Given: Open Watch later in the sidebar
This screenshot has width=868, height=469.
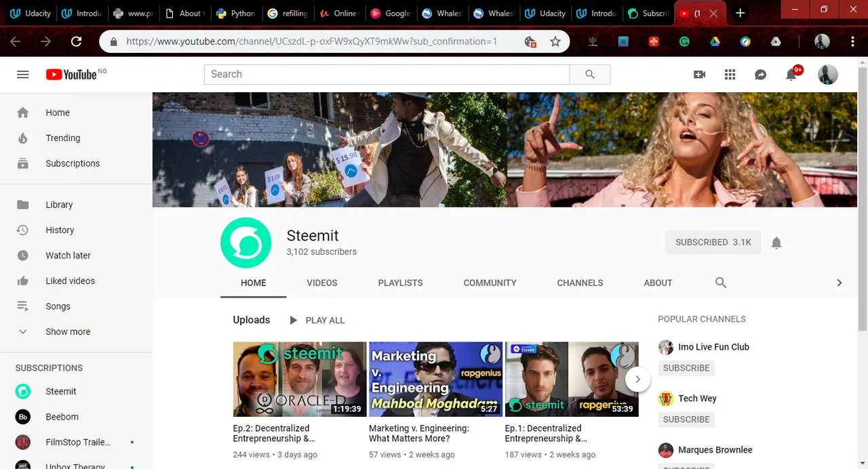Looking at the screenshot, I should pyautogui.click(x=76, y=256).
